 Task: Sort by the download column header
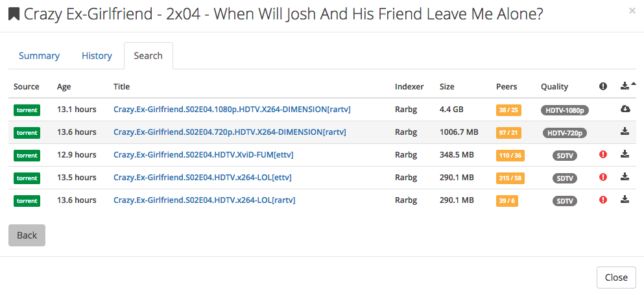pos(626,86)
